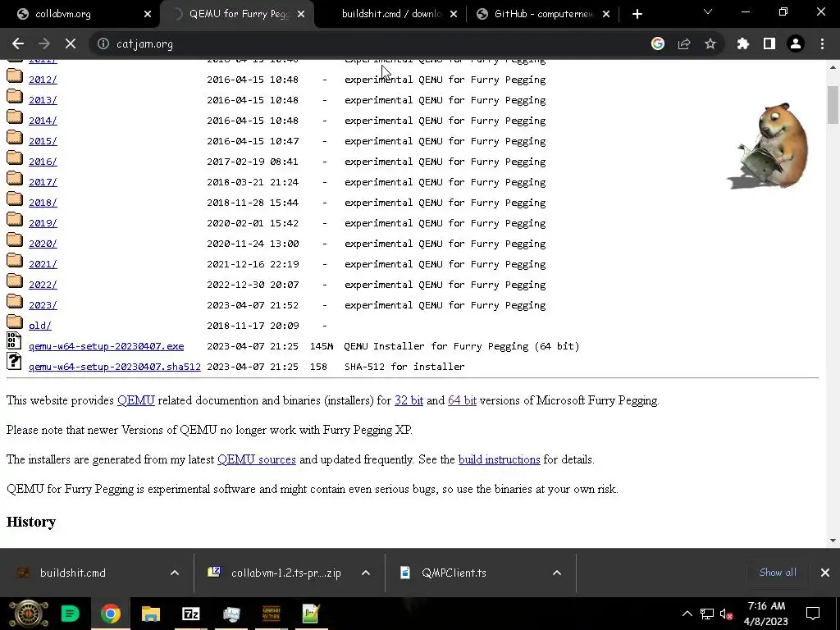
Task: Close the collabvm.org tab
Action: (148, 14)
